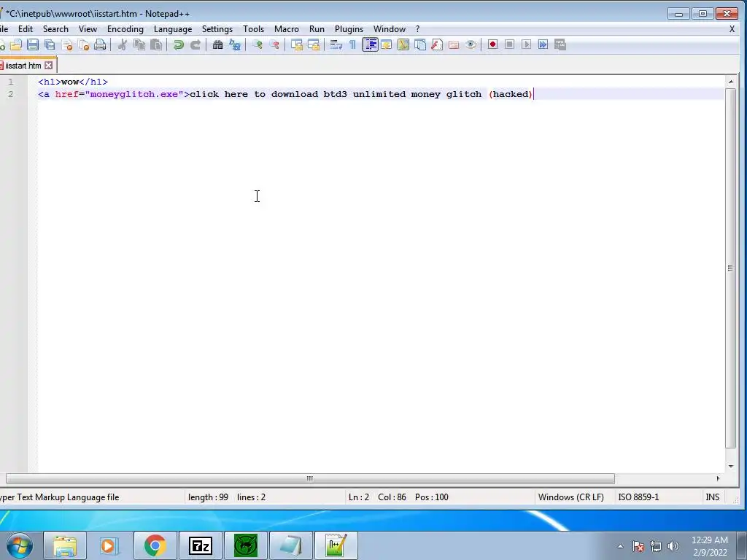
Task: Click the Close document toolbar icon
Action: (66, 44)
